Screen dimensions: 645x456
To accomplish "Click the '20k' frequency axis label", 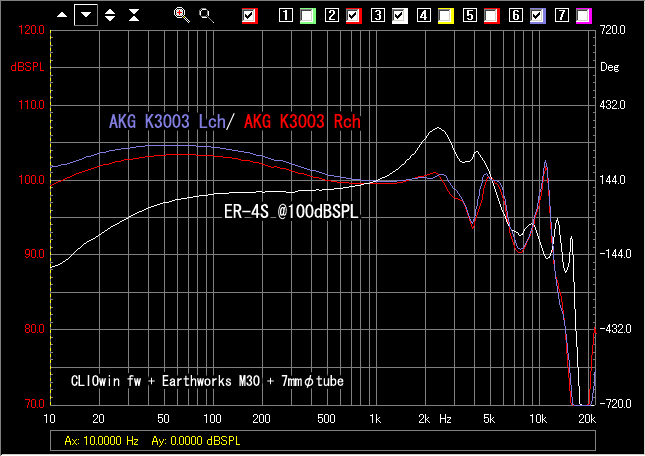I will click(587, 419).
